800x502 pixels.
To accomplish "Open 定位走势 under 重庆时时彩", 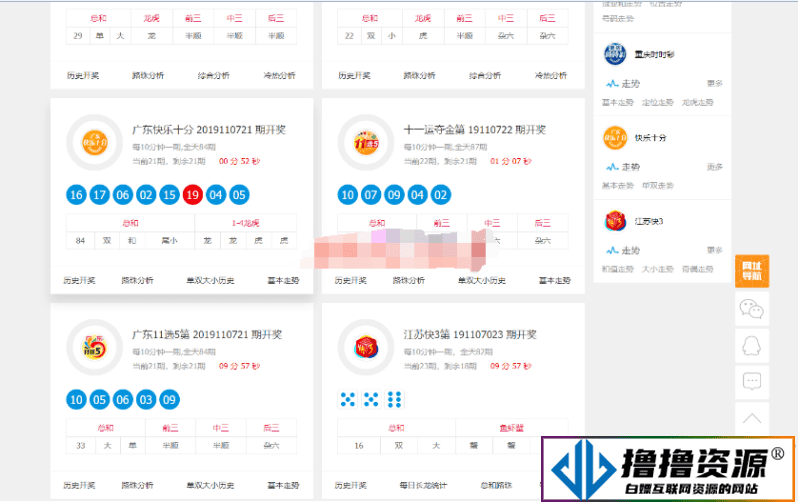I will (x=658, y=103).
